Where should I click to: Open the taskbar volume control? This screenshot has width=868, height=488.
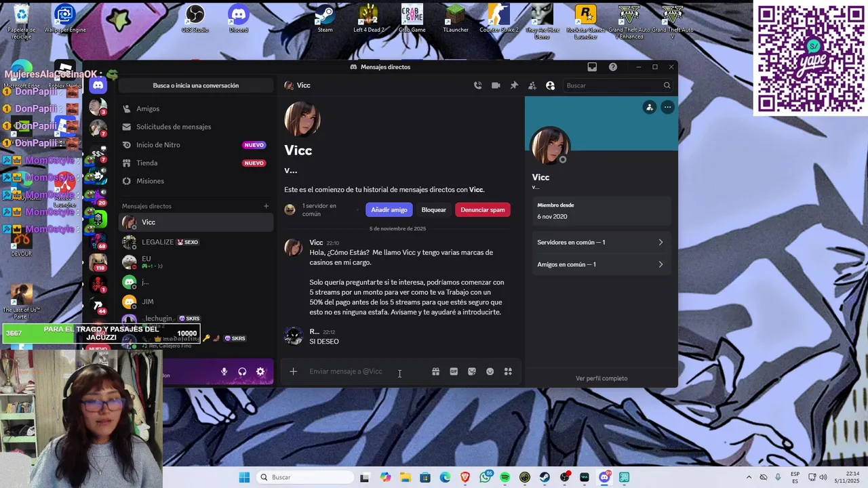click(x=823, y=477)
